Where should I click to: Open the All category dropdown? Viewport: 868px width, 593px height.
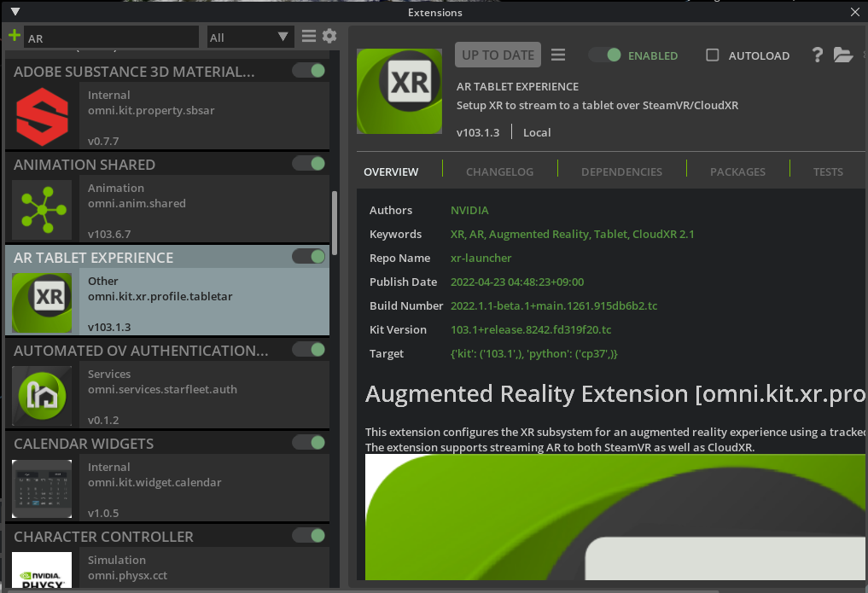(x=249, y=37)
